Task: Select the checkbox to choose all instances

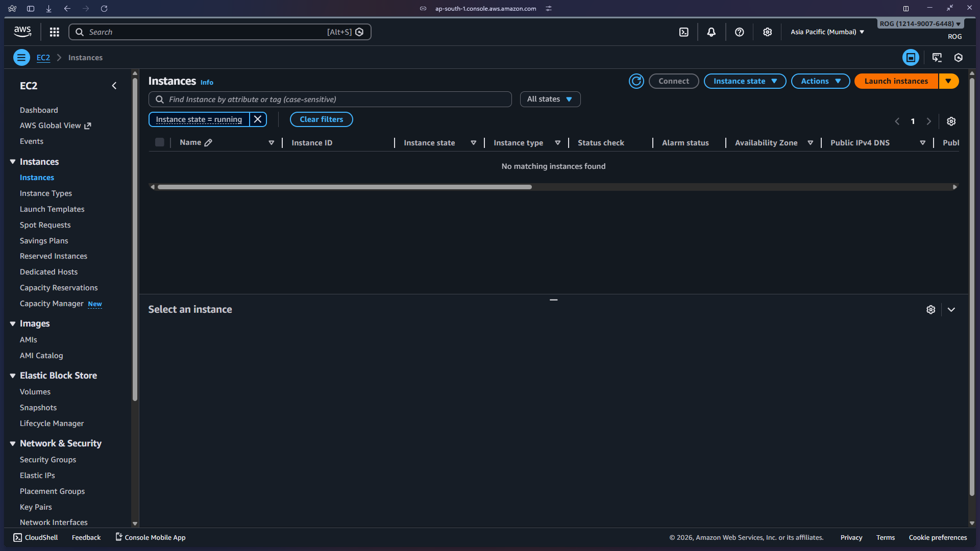Action: click(x=159, y=142)
